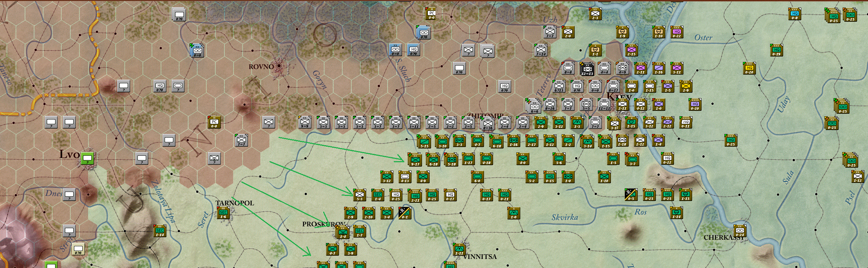Select the SEC counter labeled 1-7
This screenshot has height=268, width=868.
coord(359,231)
